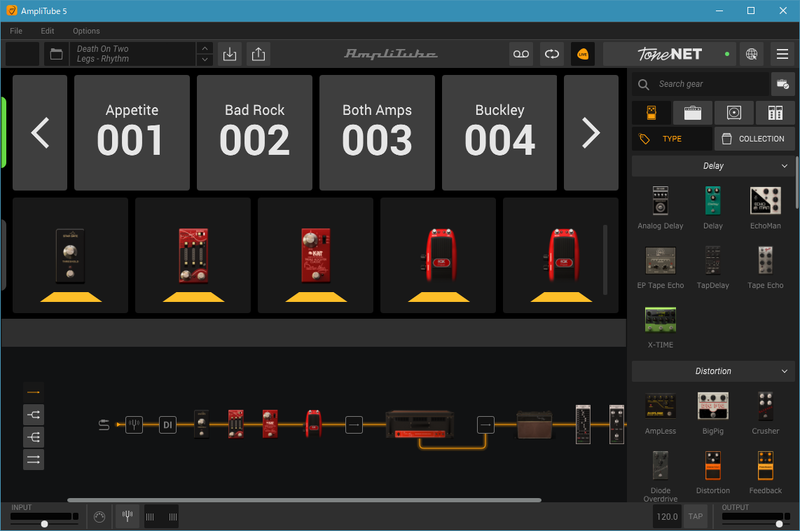Viewport: 800px width, 531px height.
Task: Toggle the looper icon
Action: click(552, 54)
